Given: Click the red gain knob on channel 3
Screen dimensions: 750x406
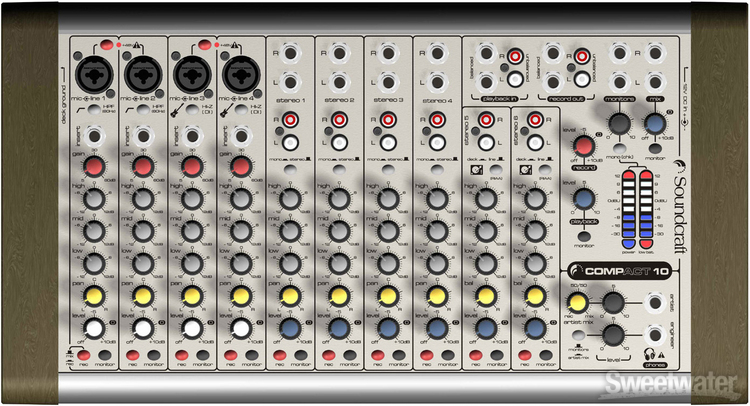Looking at the screenshot, I should [192, 167].
